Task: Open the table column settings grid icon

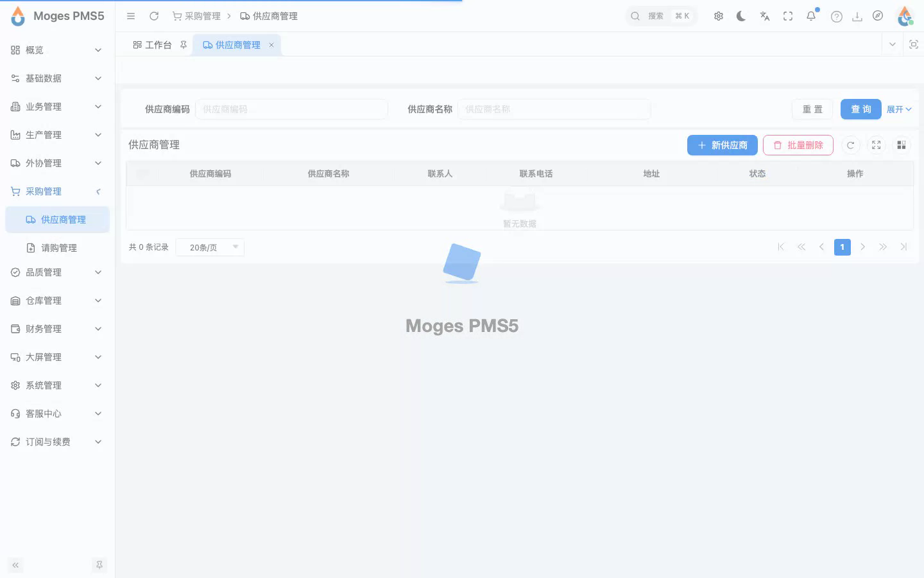Action: (902, 145)
